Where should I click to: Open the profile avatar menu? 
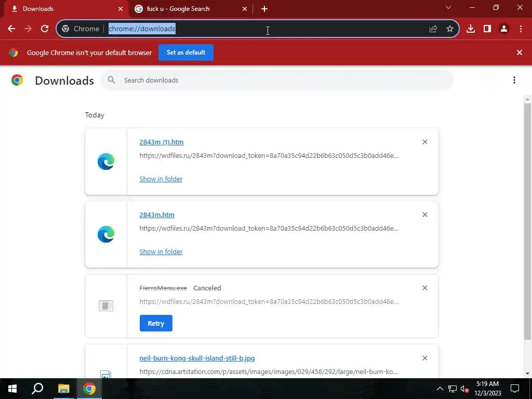504,29
